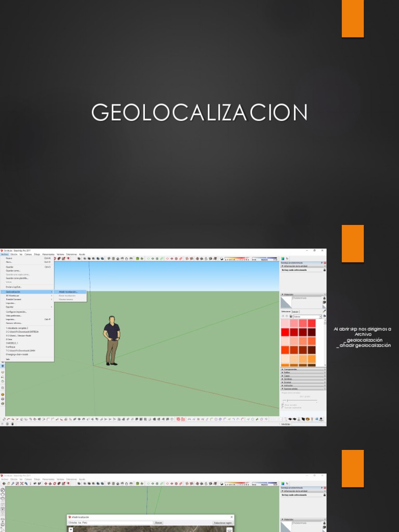This screenshot has height=532, width=399.
Task: Choose Enviar a LayOut in Archivo menu
Action: [27, 287]
